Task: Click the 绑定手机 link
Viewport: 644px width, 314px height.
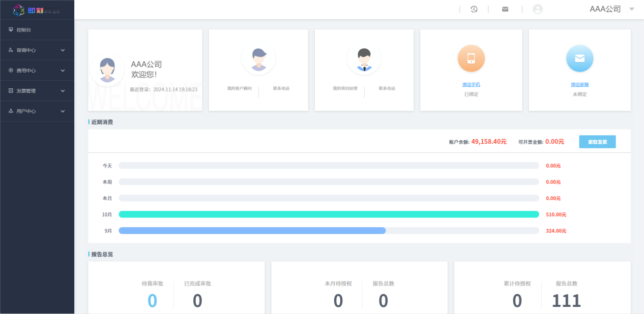Action: pyautogui.click(x=471, y=84)
